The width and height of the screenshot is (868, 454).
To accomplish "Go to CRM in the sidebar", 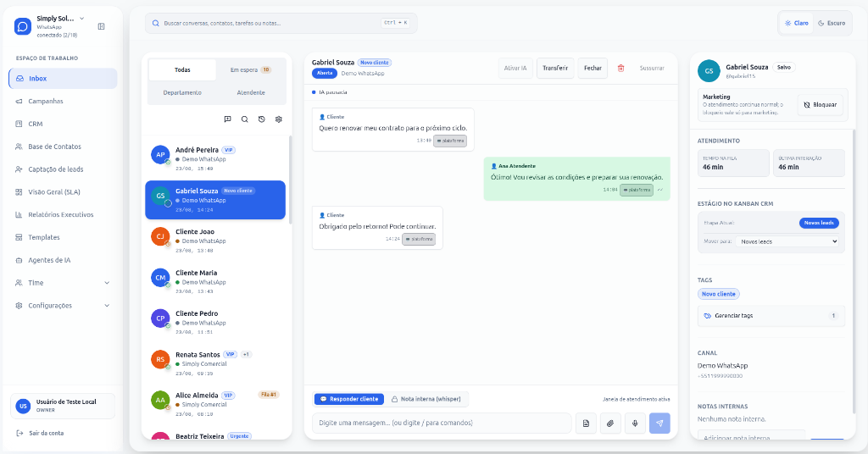I will pos(63,124).
